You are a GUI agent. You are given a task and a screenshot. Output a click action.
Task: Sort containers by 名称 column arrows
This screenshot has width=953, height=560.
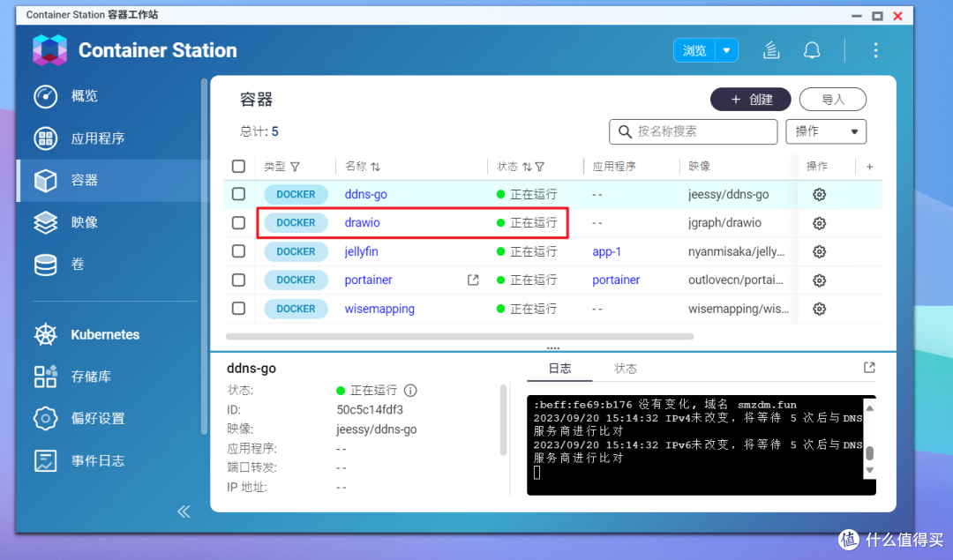pyautogui.click(x=376, y=167)
